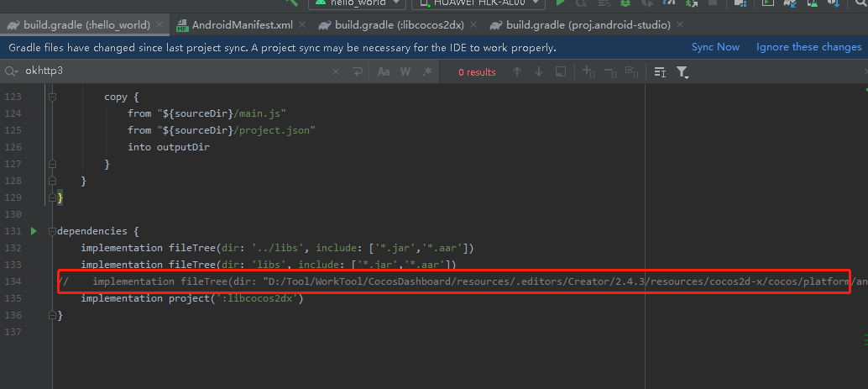The height and width of the screenshot is (389, 868).
Task: Toggle whole Words (W) search option
Action: (405, 71)
